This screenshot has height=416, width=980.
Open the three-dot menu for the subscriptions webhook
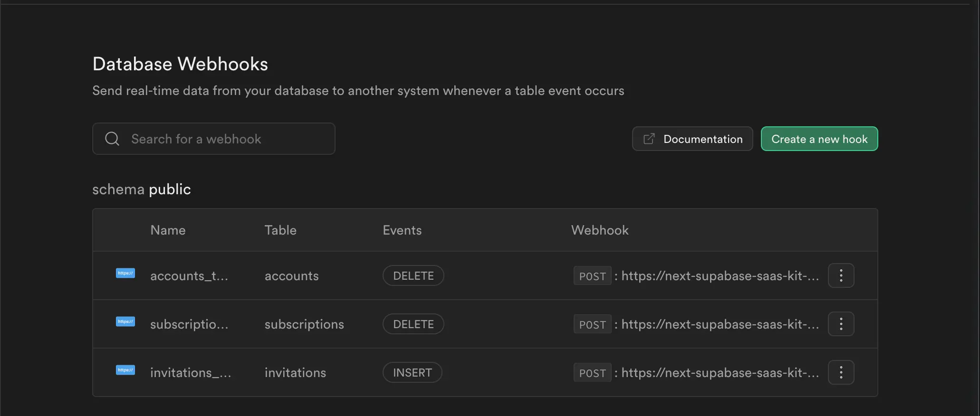point(841,324)
